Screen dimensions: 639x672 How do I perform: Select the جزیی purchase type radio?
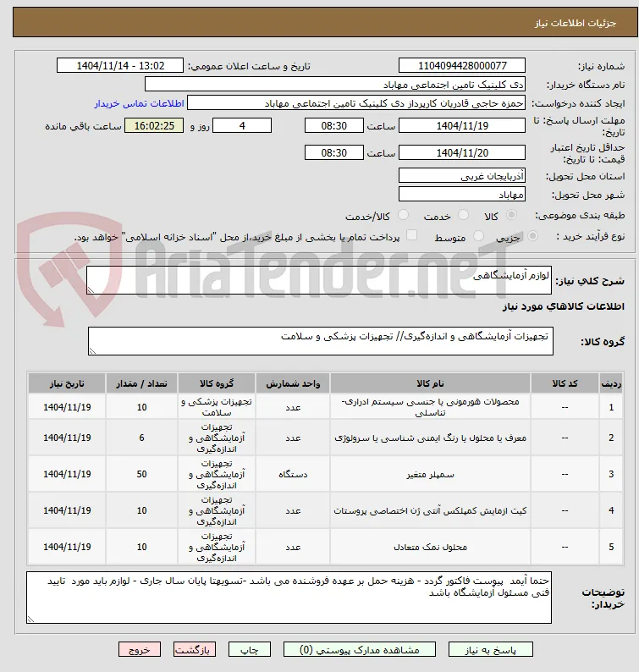532,235
